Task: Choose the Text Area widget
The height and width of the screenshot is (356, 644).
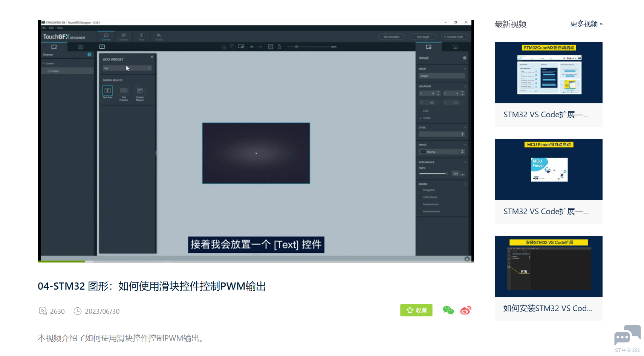Action: point(107,92)
